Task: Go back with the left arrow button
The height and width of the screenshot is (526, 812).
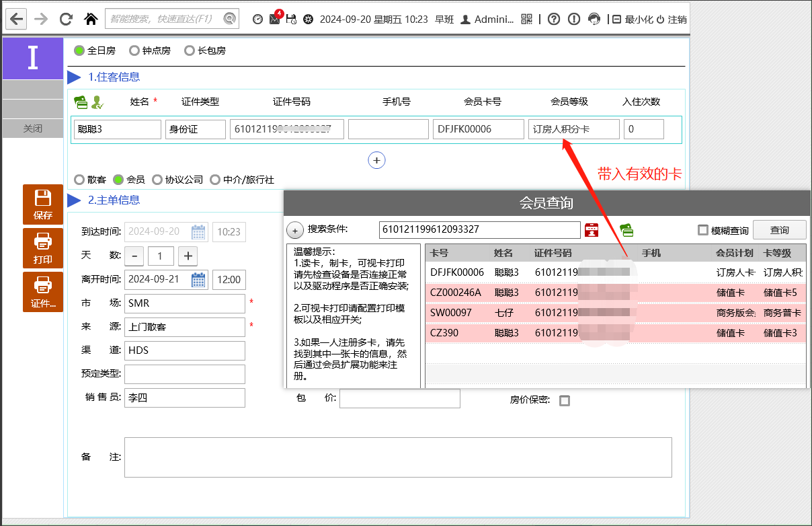Action: (x=17, y=19)
